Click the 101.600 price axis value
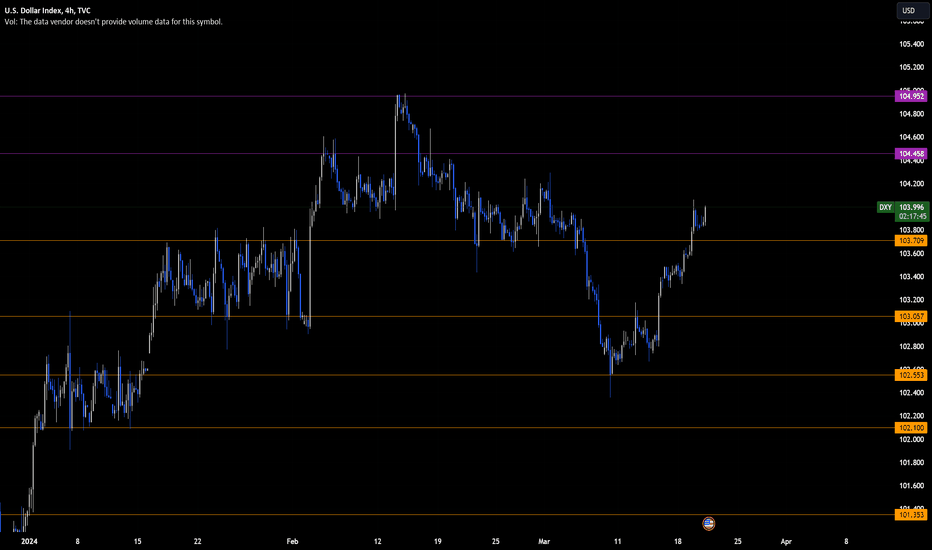Image resolution: width=932 pixels, height=550 pixels. 912,486
